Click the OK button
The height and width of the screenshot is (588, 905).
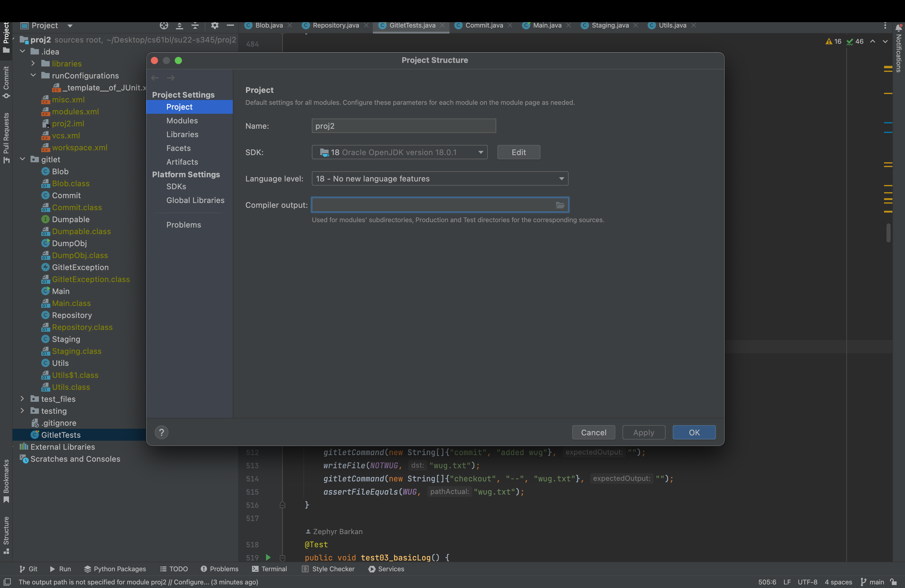pyautogui.click(x=694, y=432)
